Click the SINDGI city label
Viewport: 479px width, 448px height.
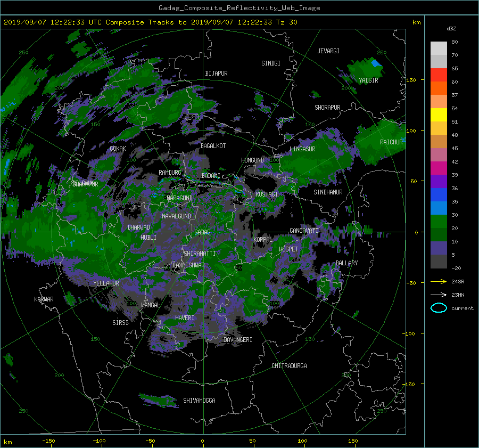(271, 63)
